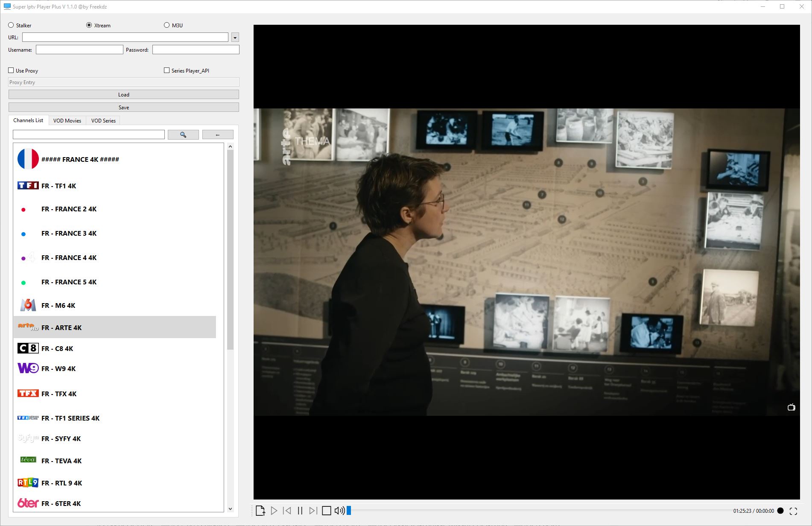This screenshot has width=812, height=526.
Task: Select the Stalker radio option
Action: coord(20,25)
